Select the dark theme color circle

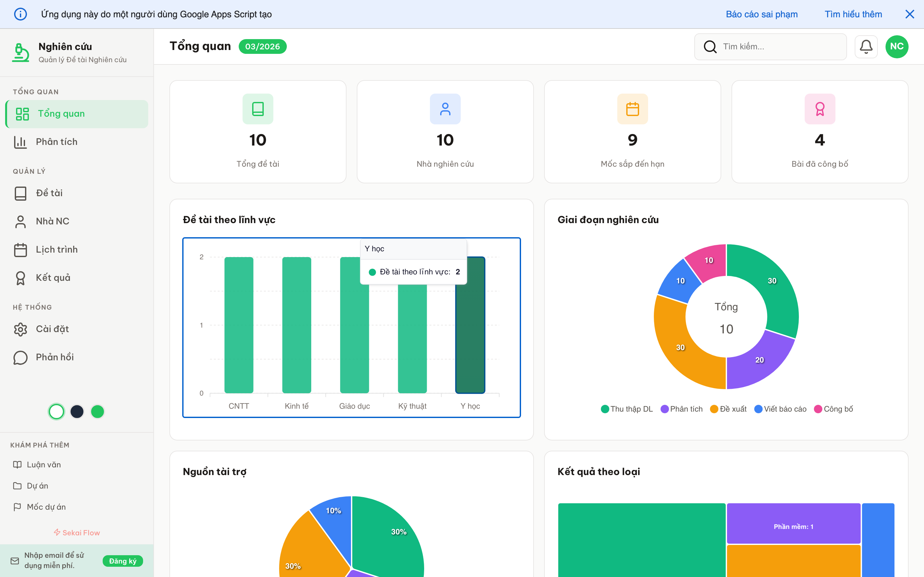point(77,411)
